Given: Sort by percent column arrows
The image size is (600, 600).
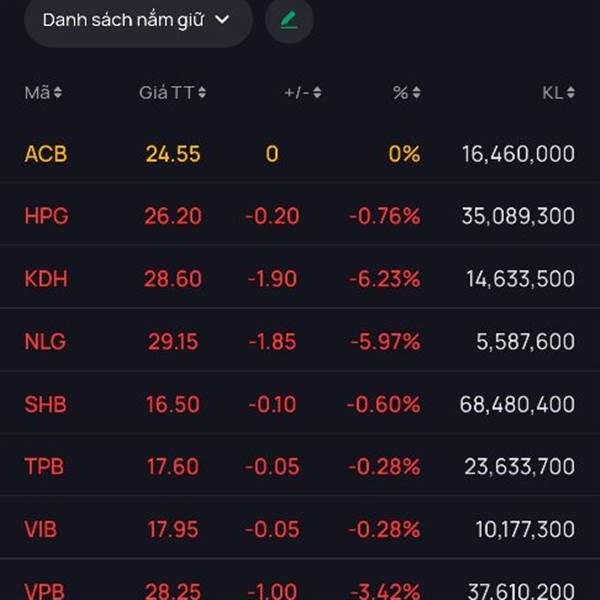Looking at the screenshot, I should point(416,93).
